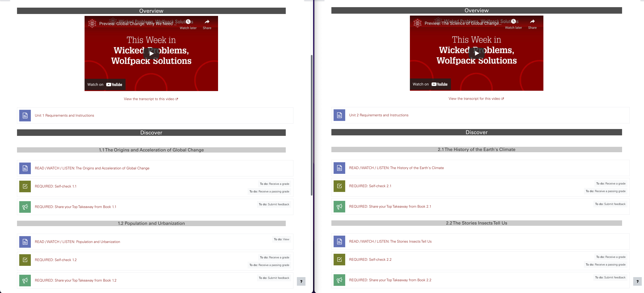644x293 pixels.
Task: Click the Population and Urbanization reading icon
Action: coord(25,241)
